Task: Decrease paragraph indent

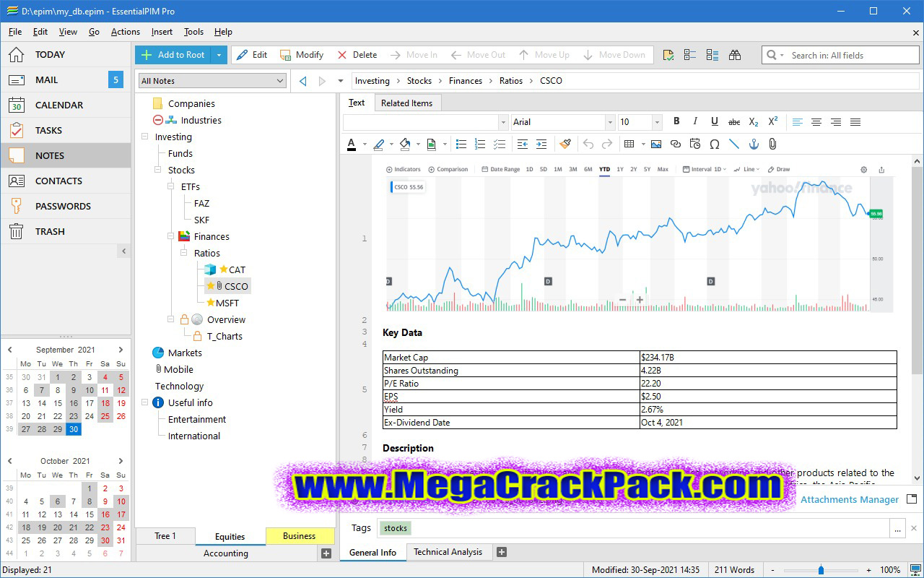Action: click(523, 144)
